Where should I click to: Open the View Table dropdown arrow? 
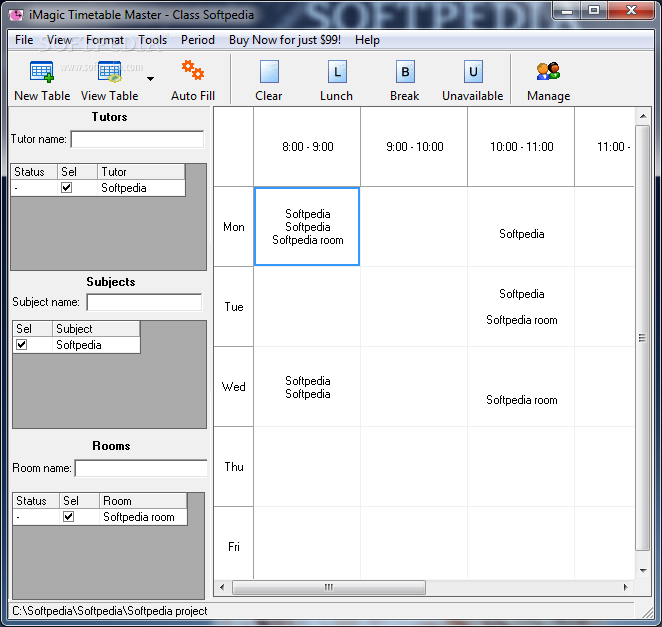pos(150,79)
